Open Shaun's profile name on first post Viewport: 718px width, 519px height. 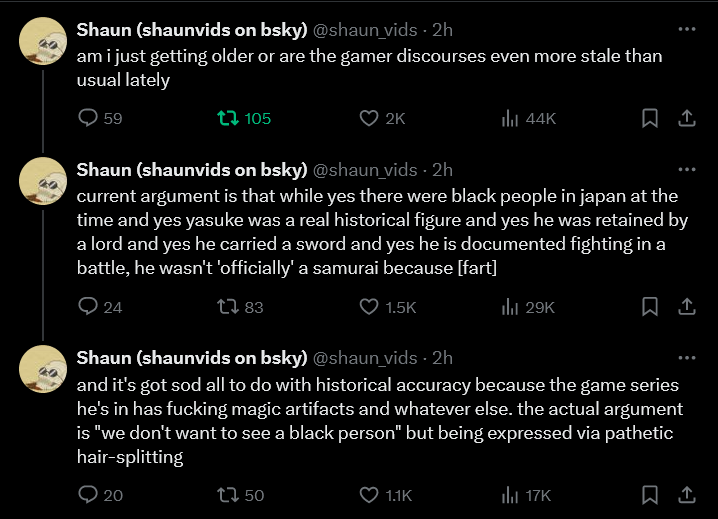pyautogui.click(x=192, y=30)
